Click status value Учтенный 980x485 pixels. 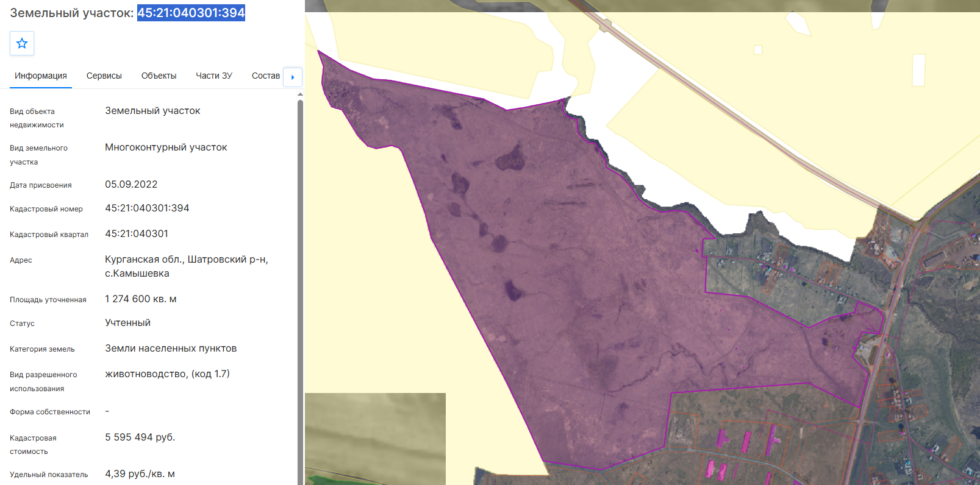point(127,323)
